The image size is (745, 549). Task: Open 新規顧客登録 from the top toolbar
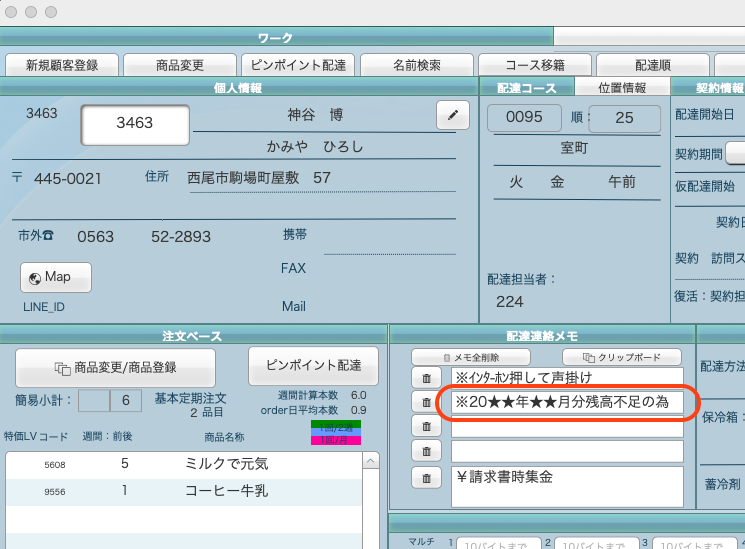coord(62,65)
